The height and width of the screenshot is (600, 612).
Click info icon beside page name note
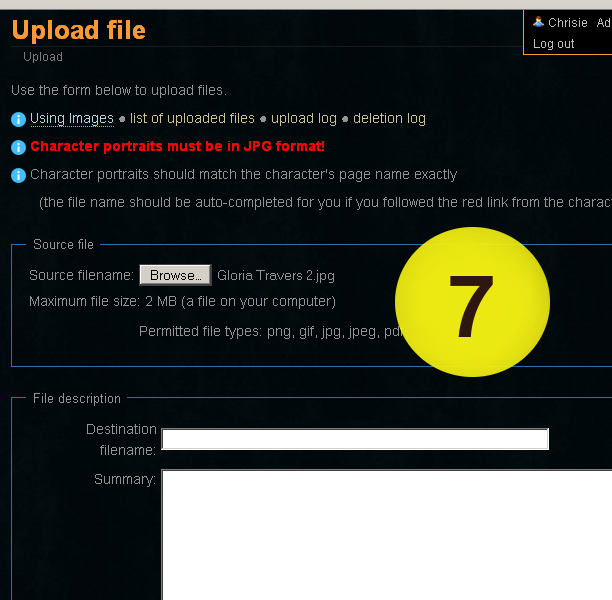[18, 175]
